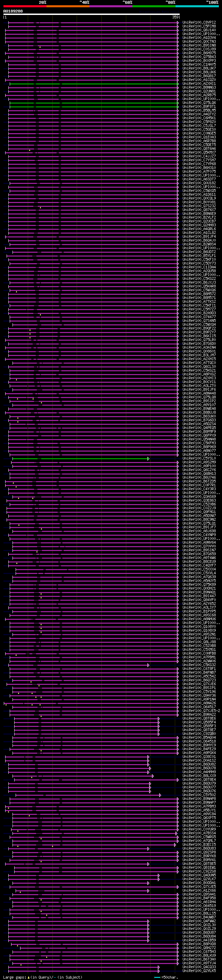Select the UniRef100_Q5KAR8 label
The height and width of the screenshot is (980, 222).
tap(199, 286)
